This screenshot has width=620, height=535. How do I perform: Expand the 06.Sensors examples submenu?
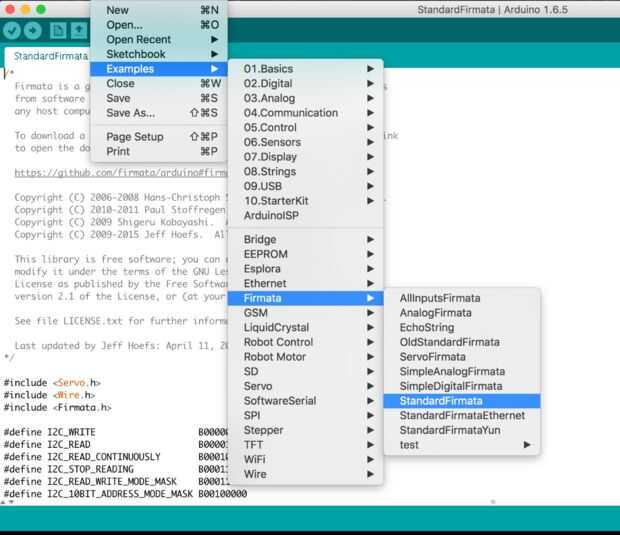pyautogui.click(x=305, y=142)
